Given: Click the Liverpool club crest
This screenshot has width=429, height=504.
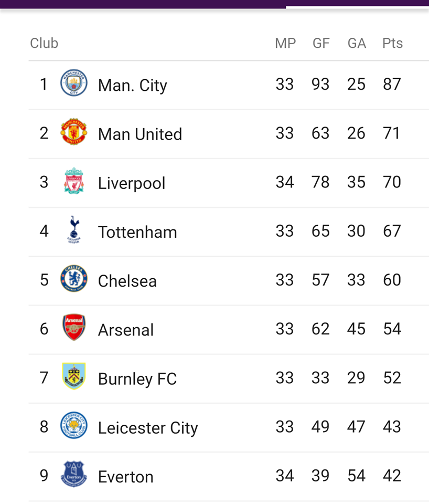Looking at the screenshot, I should point(74,181).
